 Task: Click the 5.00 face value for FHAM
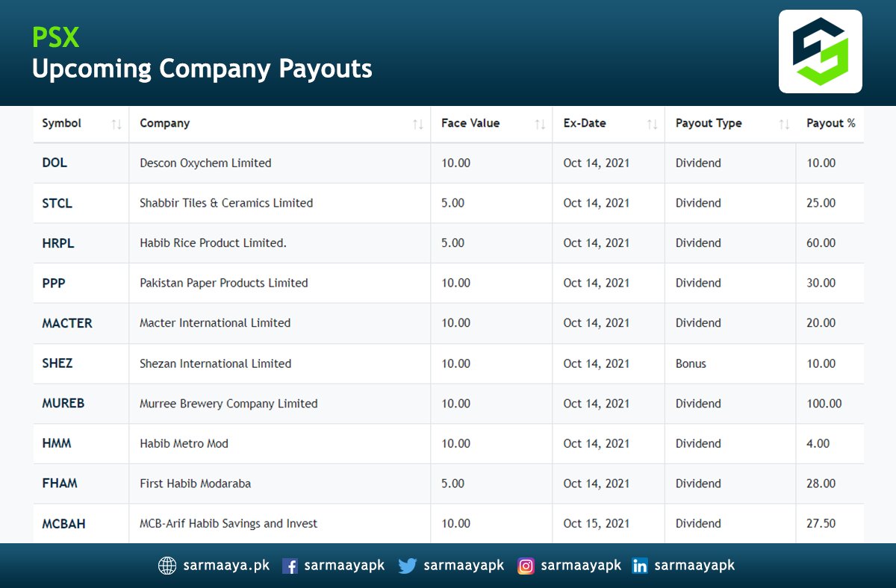click(x=452, y=484)
